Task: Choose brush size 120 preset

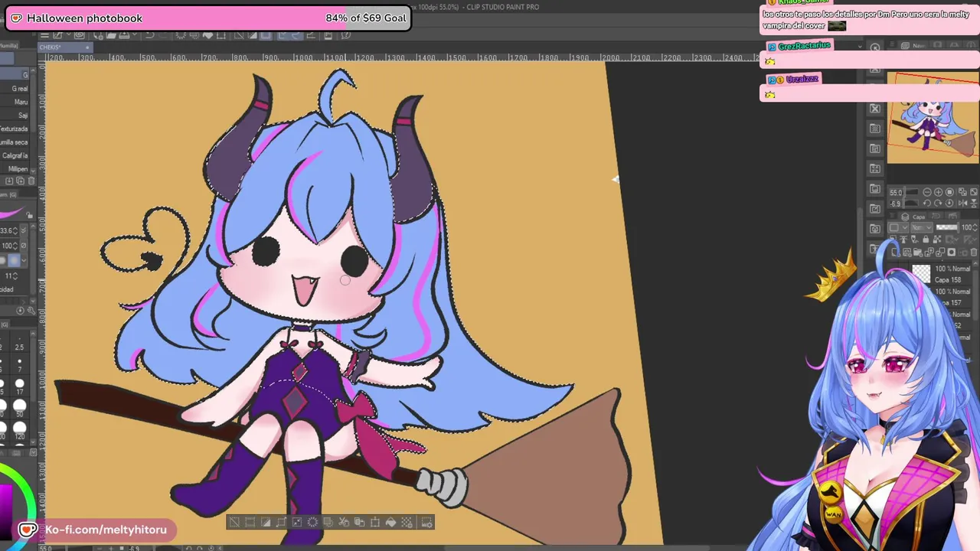Action: (x=19, y=431)
